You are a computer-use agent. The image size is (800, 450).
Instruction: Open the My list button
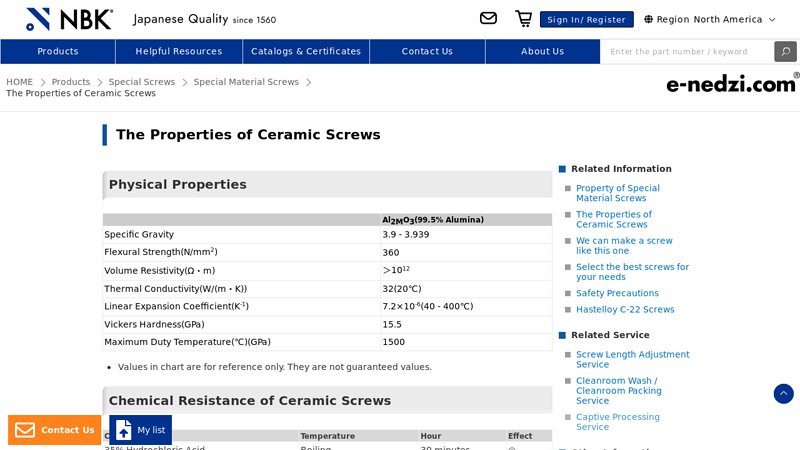pyautogui.click(x=140, y=430)
